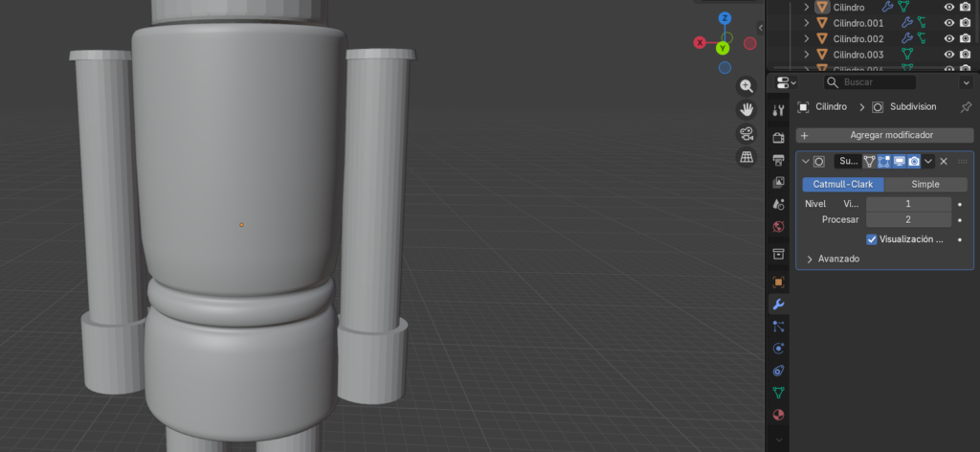Click the modifier wrench on Cilindro.002 row
980x452 pixels.
[x=906, y=38]
